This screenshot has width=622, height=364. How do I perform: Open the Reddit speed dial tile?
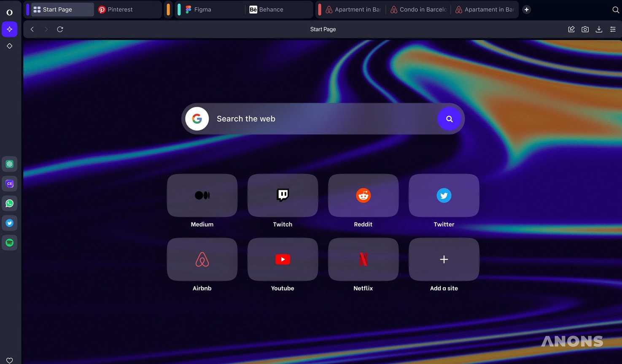click(x=363, y=195)
